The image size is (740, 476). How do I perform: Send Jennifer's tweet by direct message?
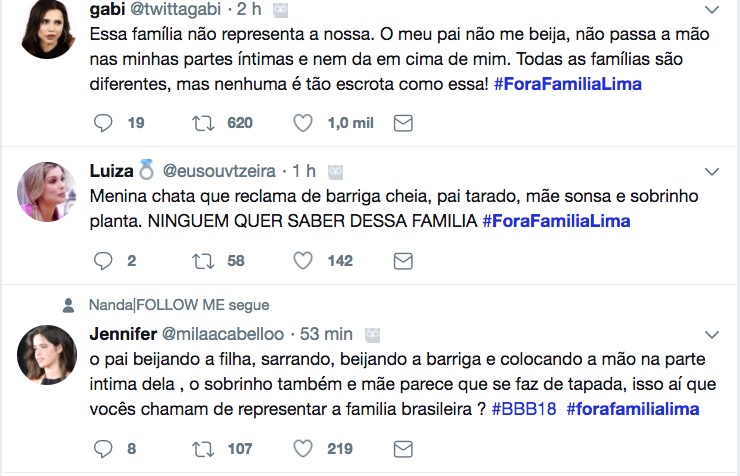point(403,449)
